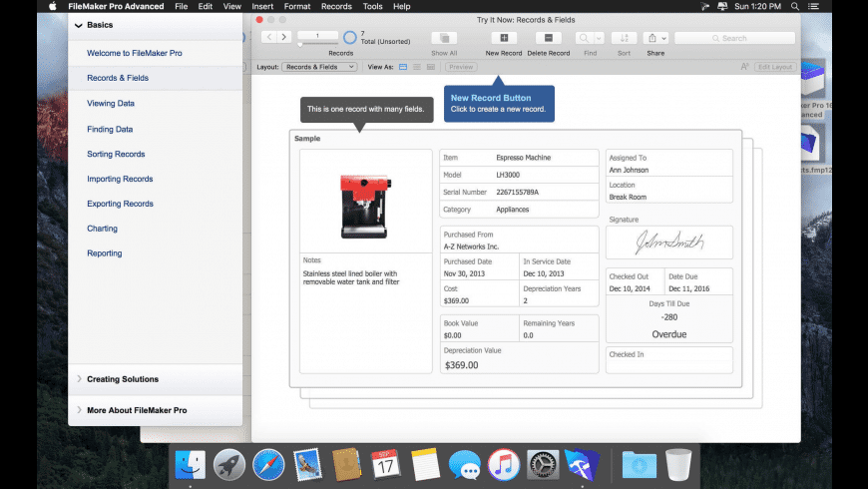Go to previous record arrow
Screen dimensions: 868x489
[x=269, y=37]
